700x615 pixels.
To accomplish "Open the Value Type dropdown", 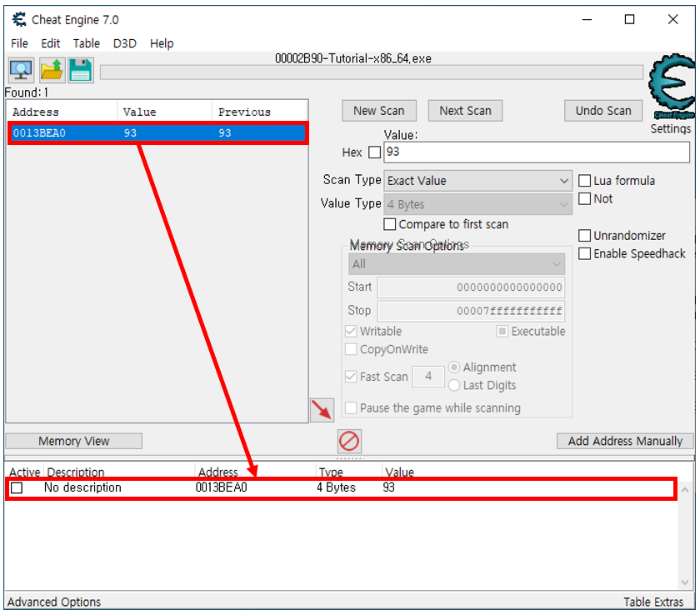I will coord(477,204).
